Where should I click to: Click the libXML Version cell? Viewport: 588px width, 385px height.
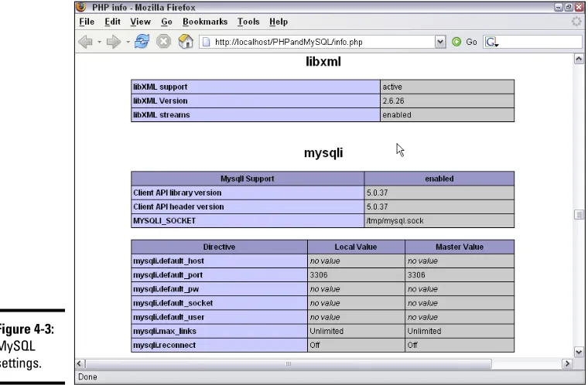click(255, 101)
